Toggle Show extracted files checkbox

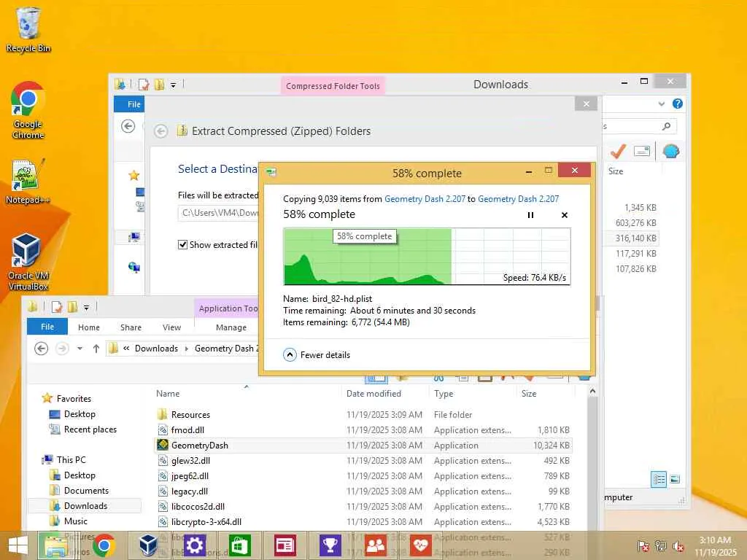[x=182, y=245]
